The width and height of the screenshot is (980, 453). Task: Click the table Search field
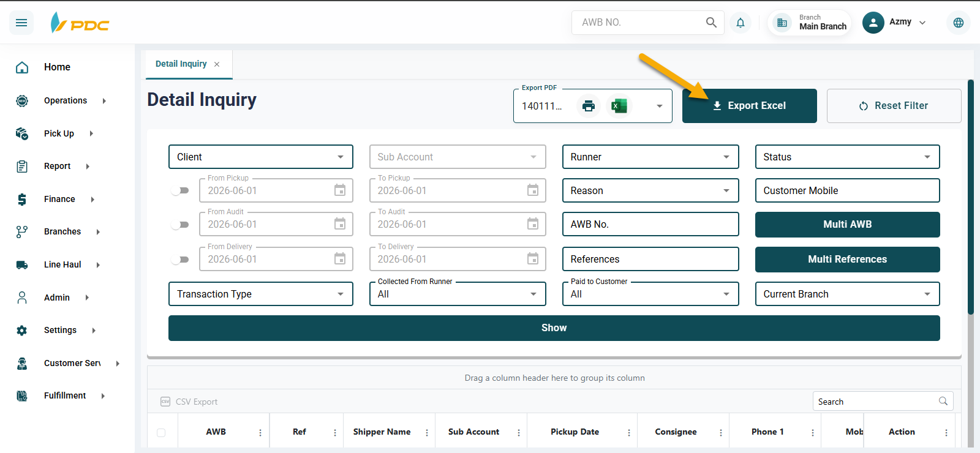[883, 401]
